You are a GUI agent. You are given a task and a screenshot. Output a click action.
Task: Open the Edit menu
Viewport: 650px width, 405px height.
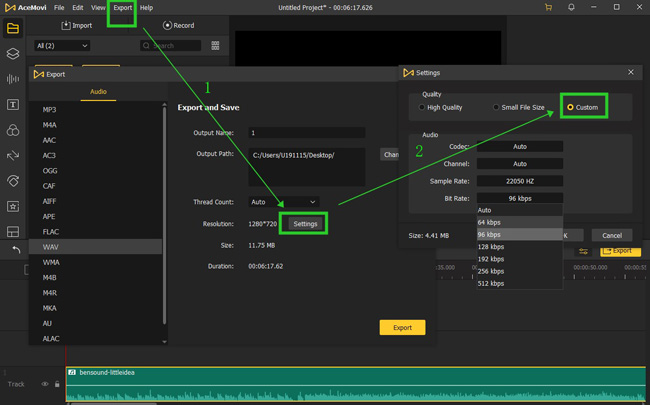pos(78,8)
